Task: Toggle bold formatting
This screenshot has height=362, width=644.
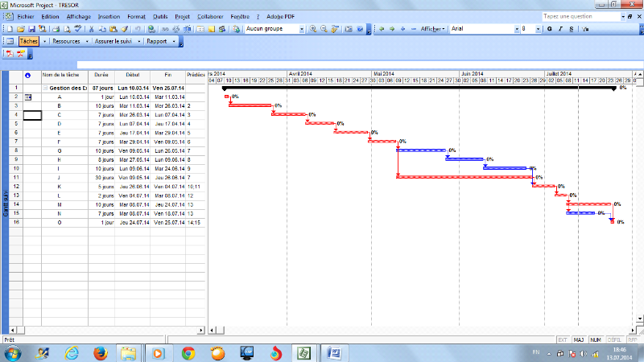Action: [550, 29]
